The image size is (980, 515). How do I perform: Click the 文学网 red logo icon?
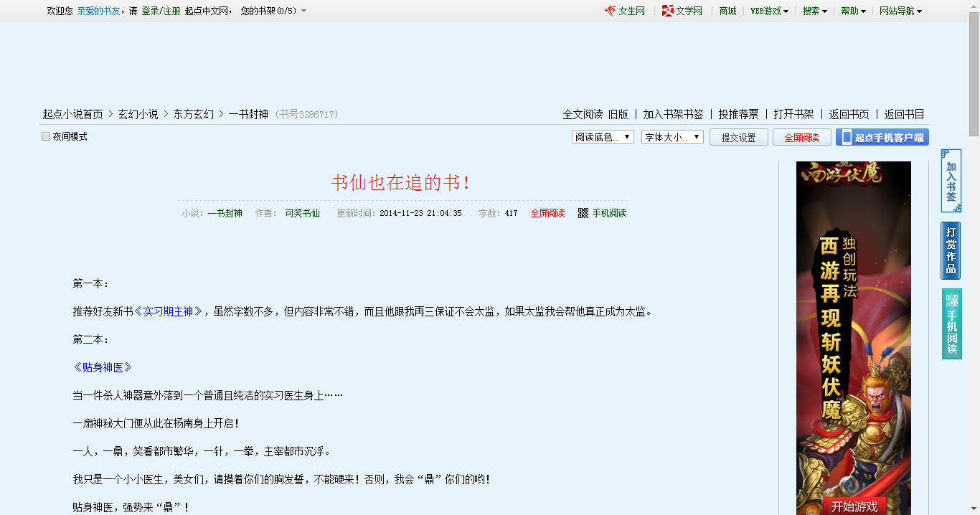pos(667,11)
